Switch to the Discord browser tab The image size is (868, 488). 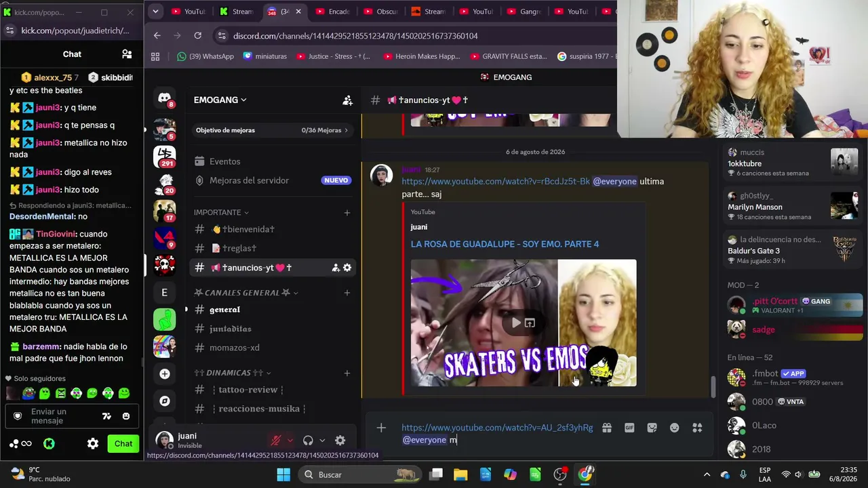285,12
